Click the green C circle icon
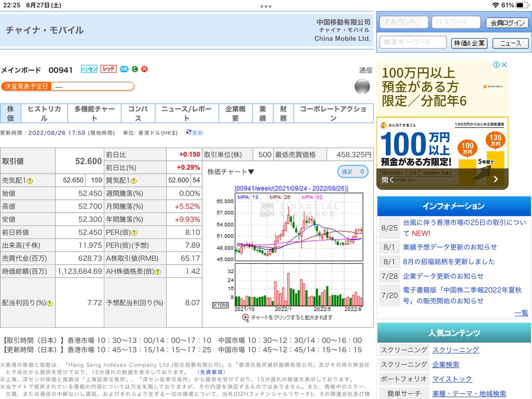The width and height of the screenshot is (532, 399). pos(135,69)
